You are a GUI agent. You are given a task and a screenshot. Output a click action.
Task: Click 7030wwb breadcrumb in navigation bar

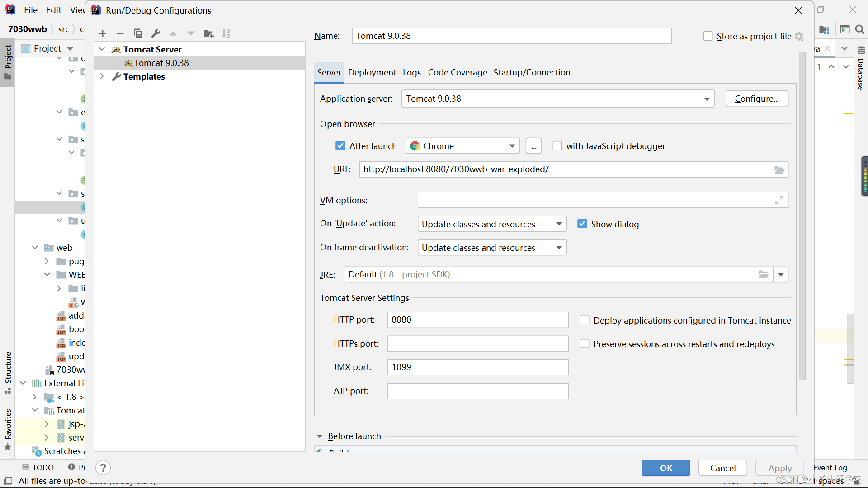coord(27,29)
